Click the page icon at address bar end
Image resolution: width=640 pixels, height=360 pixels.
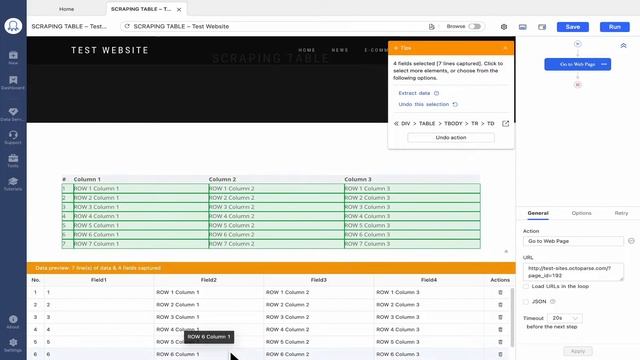click(x=431, y=27)
